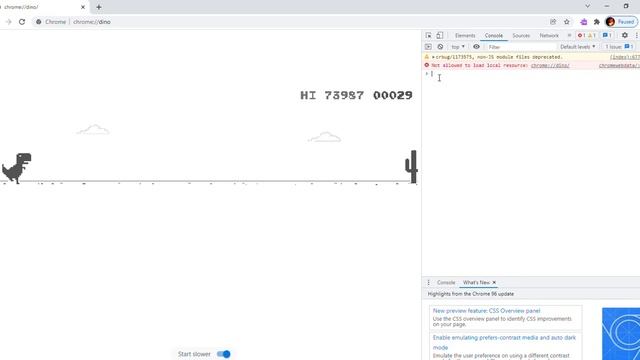Open the top JavaScript context dropdown

458,47
